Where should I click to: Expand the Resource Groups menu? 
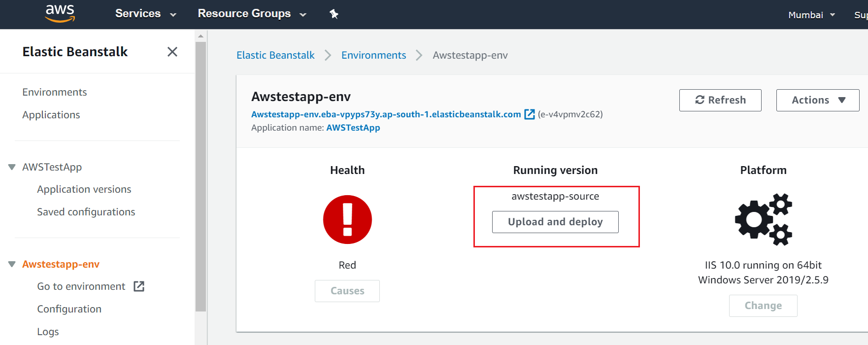[252, 14]
